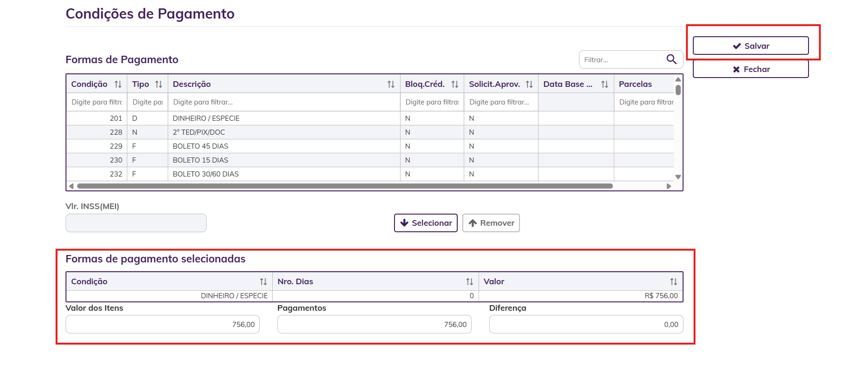Sort selected payments by Condição arrows
The width and height of the screenshot is (868, 392).
(263, 281)
